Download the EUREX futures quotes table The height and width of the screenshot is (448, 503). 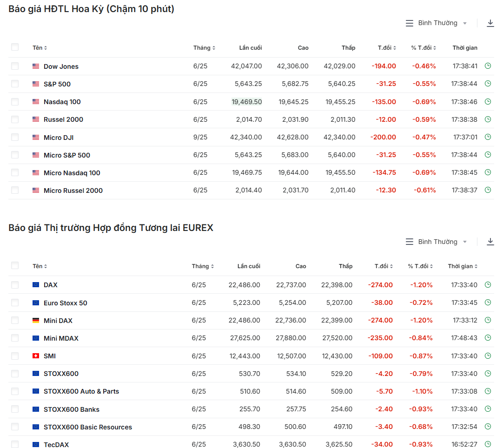490,242
